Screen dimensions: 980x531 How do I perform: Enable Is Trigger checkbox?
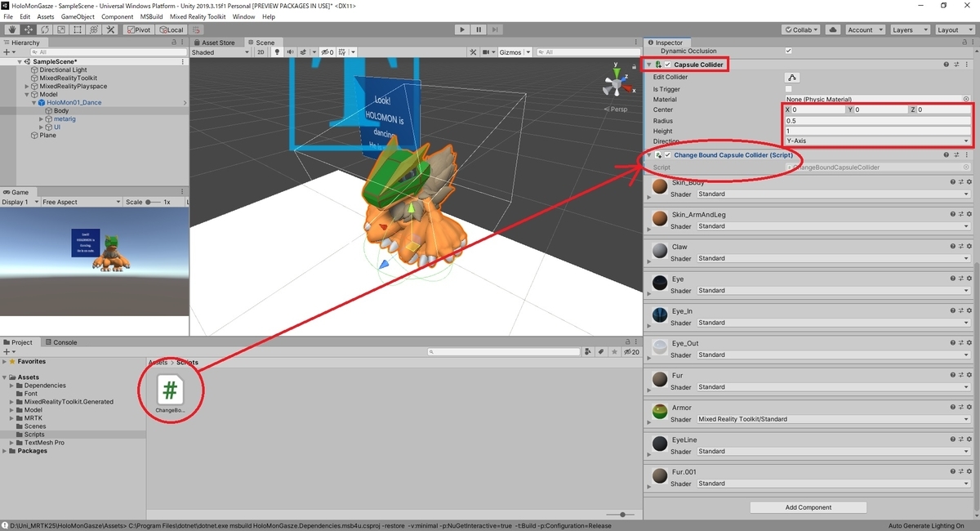coord(788,89)
